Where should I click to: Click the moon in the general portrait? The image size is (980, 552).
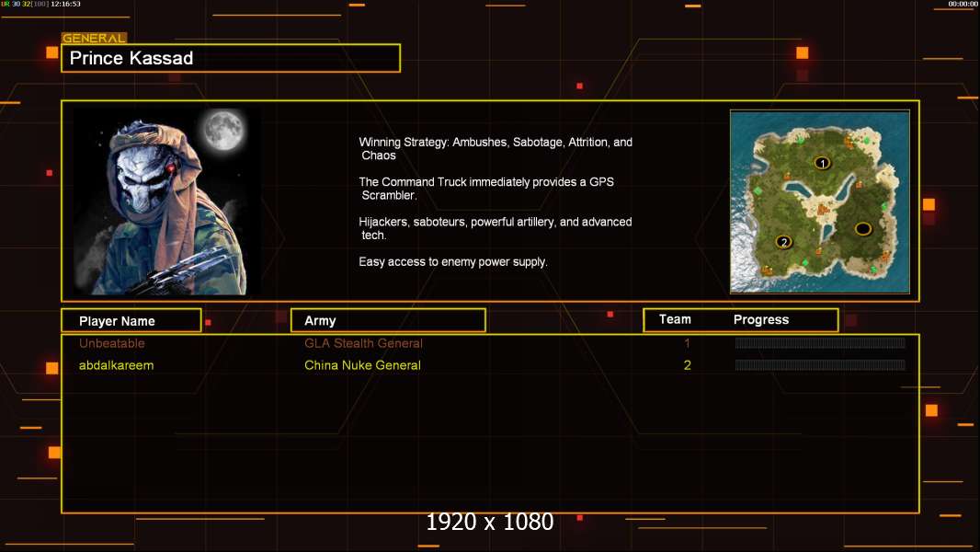(223, 130)
